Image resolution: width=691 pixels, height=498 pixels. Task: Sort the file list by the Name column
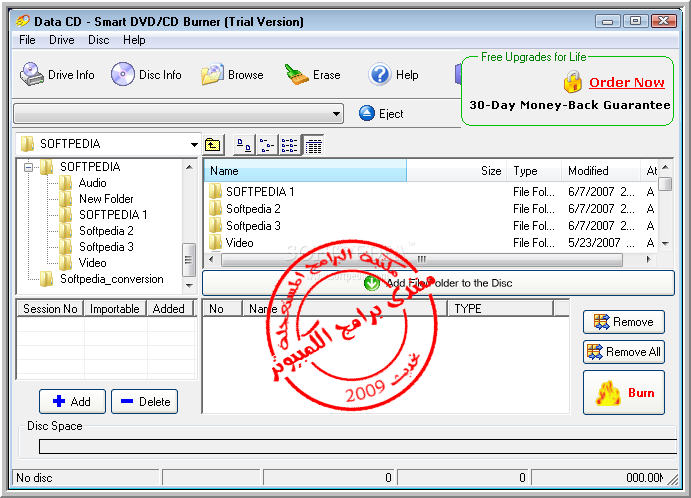[x=305, y=171]
